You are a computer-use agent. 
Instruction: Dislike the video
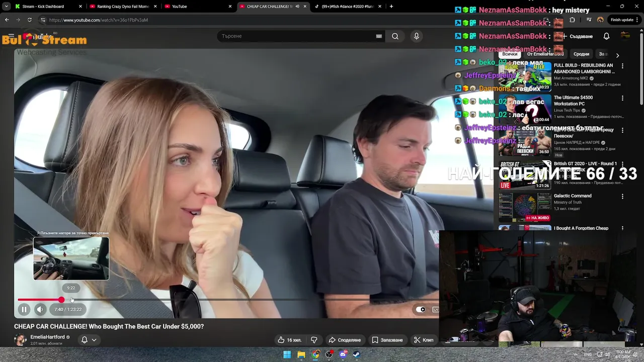pyautogui.click(x=314, y=340)
